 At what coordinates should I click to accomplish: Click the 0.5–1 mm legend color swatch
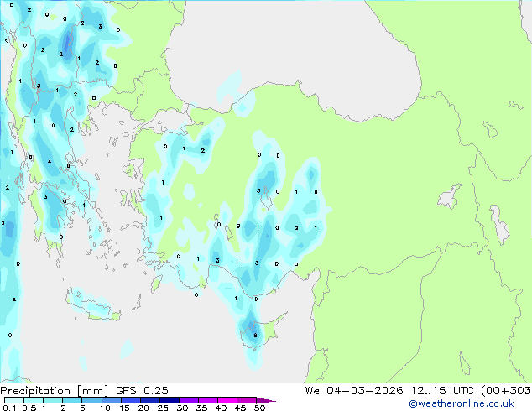pos(34,400)
